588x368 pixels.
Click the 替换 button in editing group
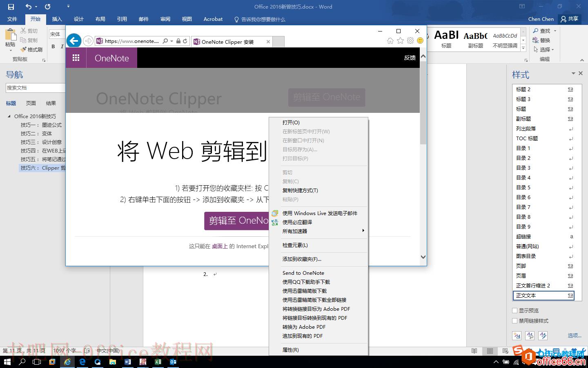541,40
